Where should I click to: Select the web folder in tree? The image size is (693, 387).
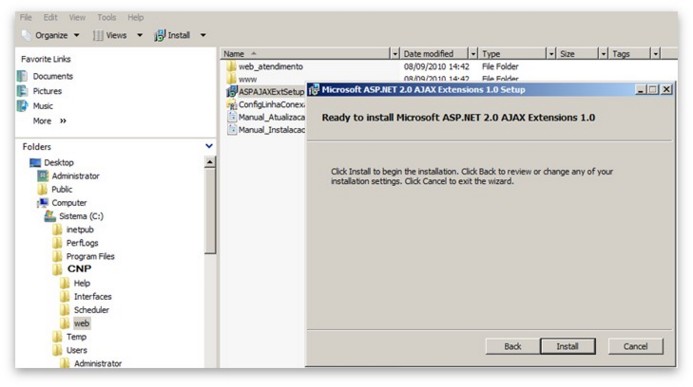tap(82, 323)
